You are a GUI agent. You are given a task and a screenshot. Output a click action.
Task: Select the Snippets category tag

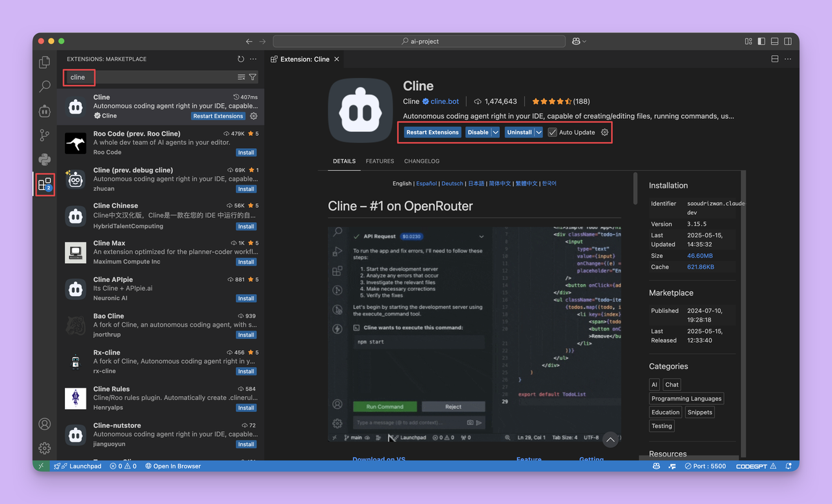pos(700,412)
